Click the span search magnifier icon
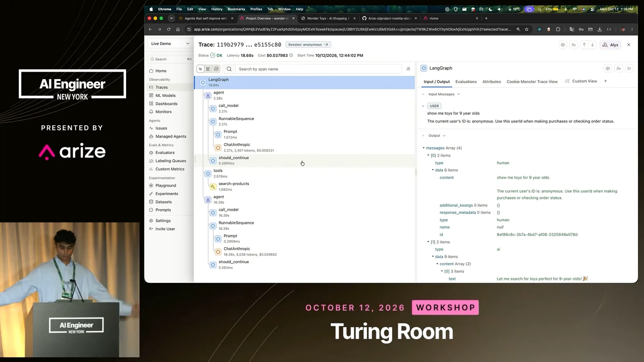644x362 pixels. coord(229,69)
